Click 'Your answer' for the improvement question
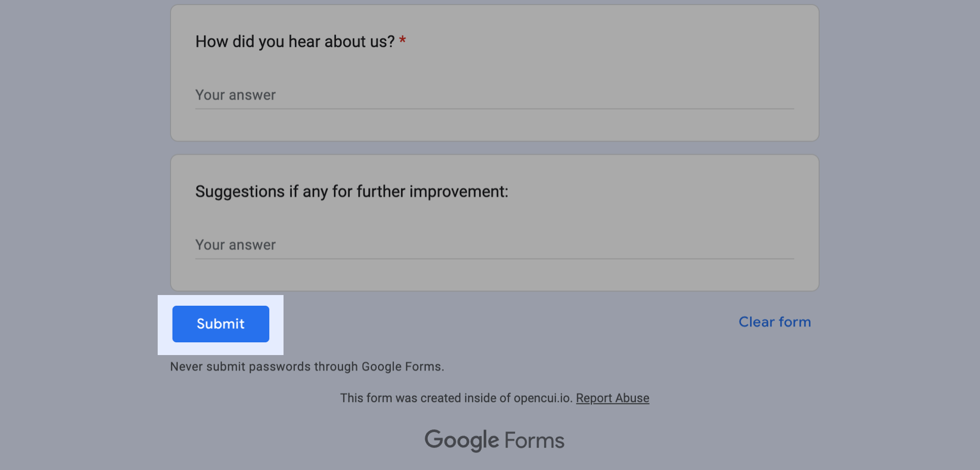980x470 pixels. coord(235,245)
